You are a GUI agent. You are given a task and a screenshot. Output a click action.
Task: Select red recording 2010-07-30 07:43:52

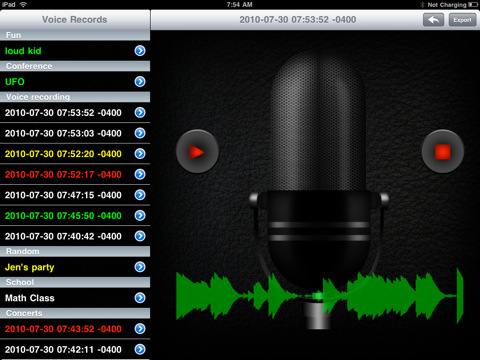click(75, 329)
